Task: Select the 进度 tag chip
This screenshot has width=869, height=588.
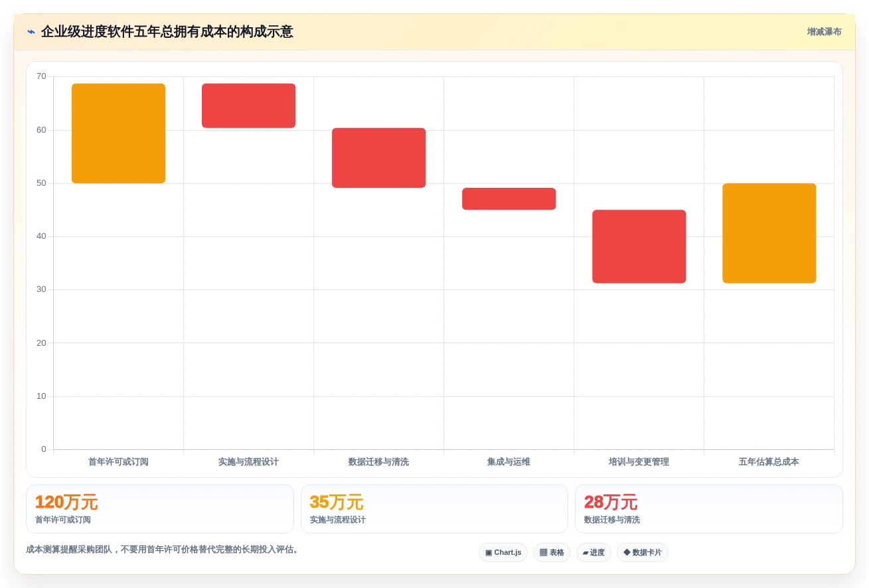Action: (593, 552)
